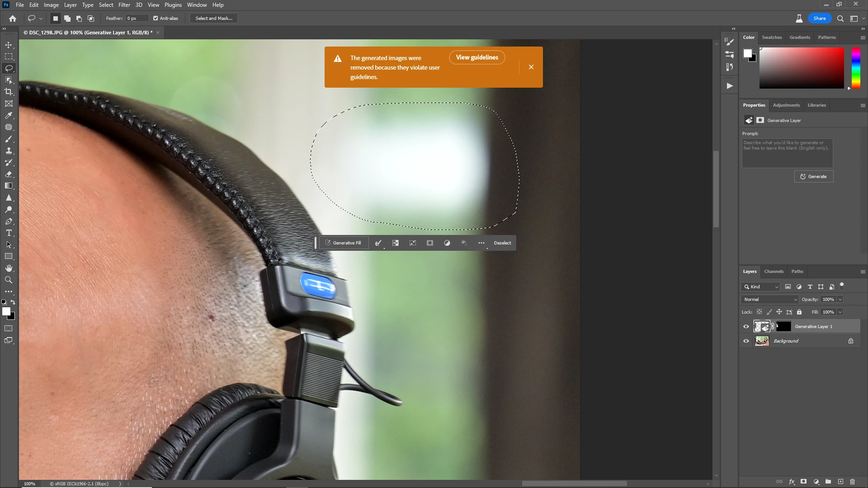Select the Clone Stamp tool

tap(9, 151)
